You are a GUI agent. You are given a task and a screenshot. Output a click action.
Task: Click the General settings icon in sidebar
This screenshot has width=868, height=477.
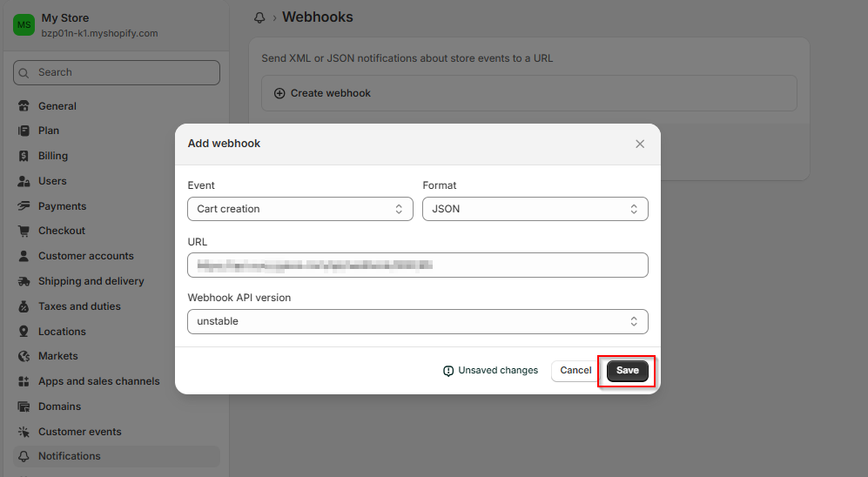point(24,106)
